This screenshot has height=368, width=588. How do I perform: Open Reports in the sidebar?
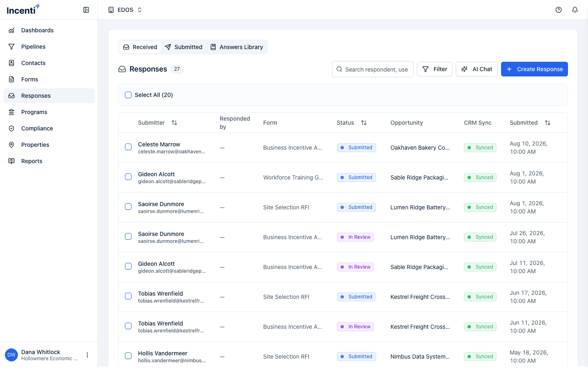coord(49,161)
